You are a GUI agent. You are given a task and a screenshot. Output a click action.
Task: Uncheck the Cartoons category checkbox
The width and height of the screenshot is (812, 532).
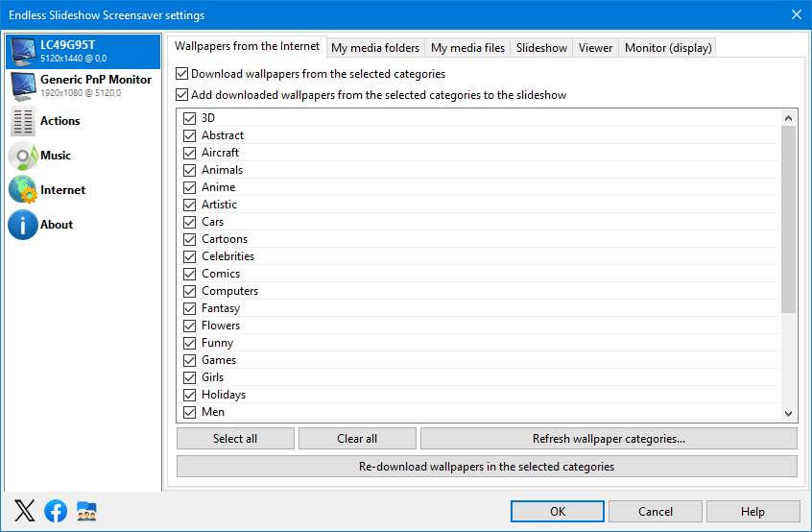point(189,239)
